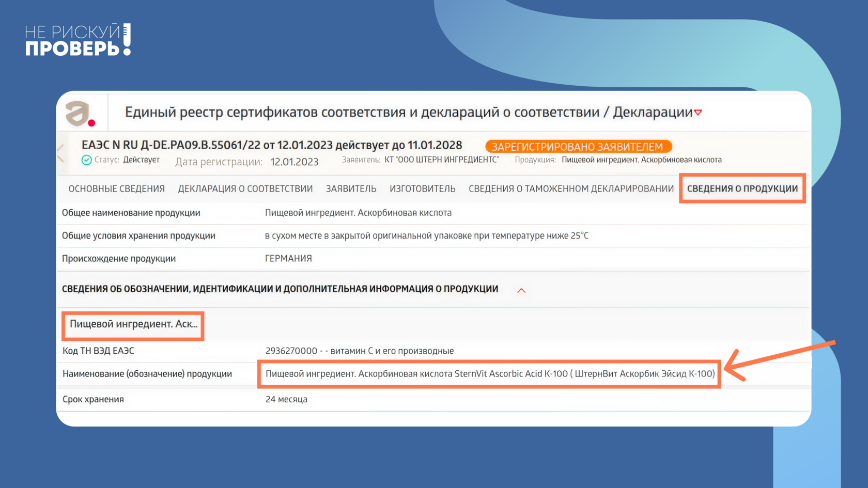Click the СВЕДЕНИЯ ОБ ОБОЗНАЧЕНИИ section heading
868x488 pixels.
tap(280, 289)
